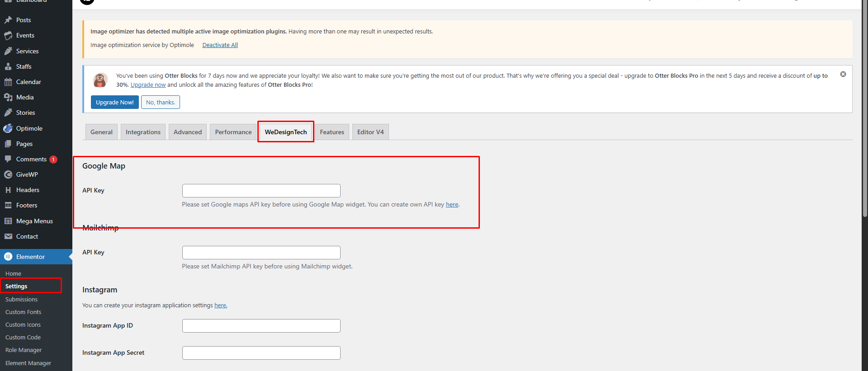Click the Events ticket icon
The image size is (868, 371).
tap(8, 35)
